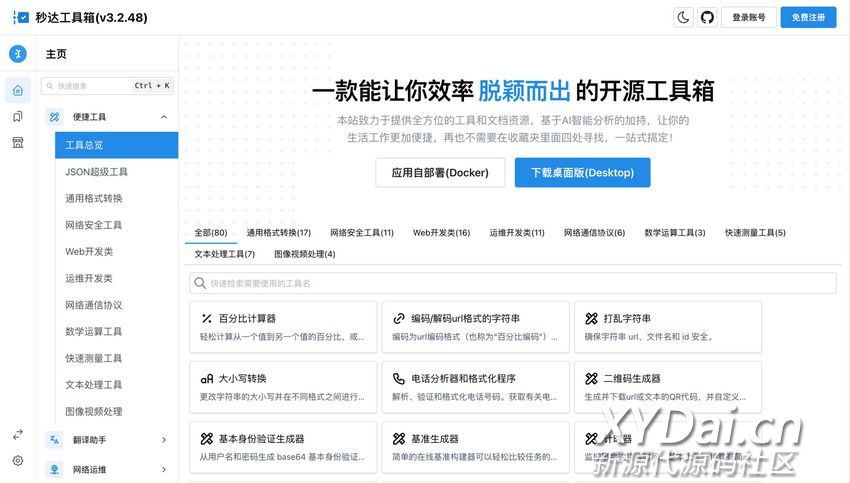Open the 二维码生成器 tool card

coord(667,387)
